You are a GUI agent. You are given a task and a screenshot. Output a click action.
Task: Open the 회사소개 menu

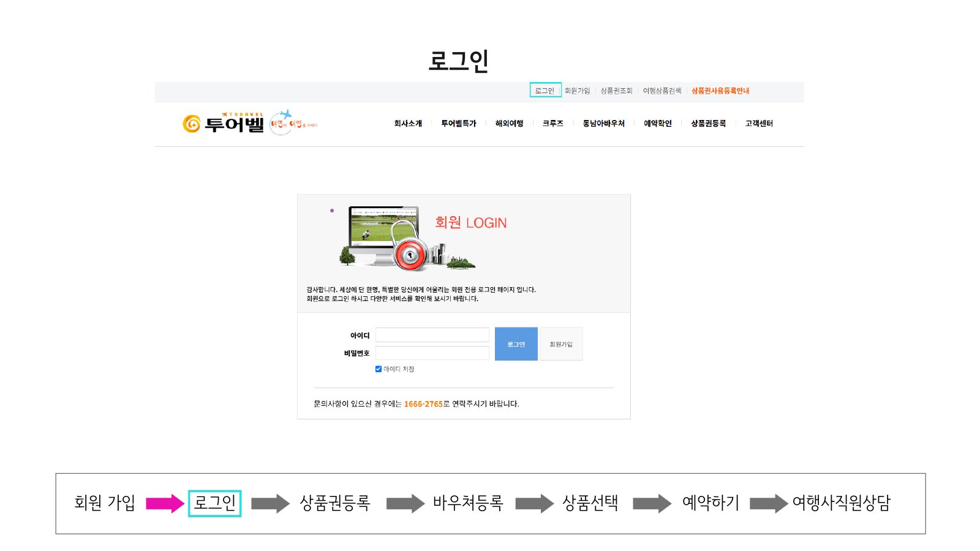point(408,124)
